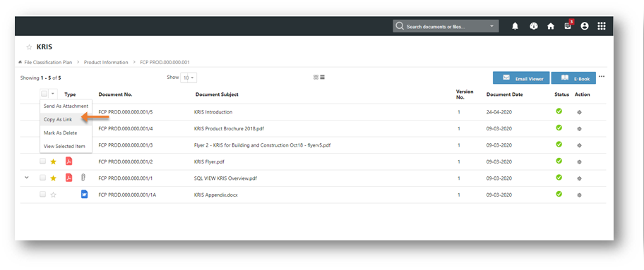Check the box for SQL VIEW KRIS Overview.pdf
Viewport: 644px width, 270px height.
(x=42, y=178)
